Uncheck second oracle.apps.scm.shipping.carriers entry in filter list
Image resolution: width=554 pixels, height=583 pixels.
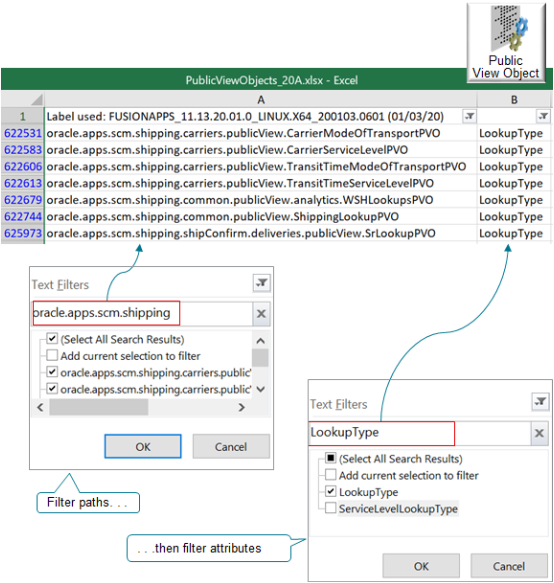click(52, 389)
